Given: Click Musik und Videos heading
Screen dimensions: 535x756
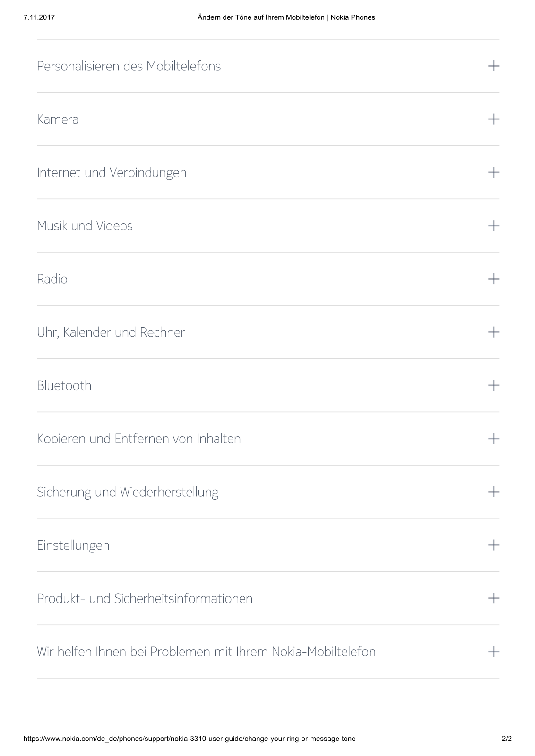Looking at the screenshot, I should tap(85, 226).
